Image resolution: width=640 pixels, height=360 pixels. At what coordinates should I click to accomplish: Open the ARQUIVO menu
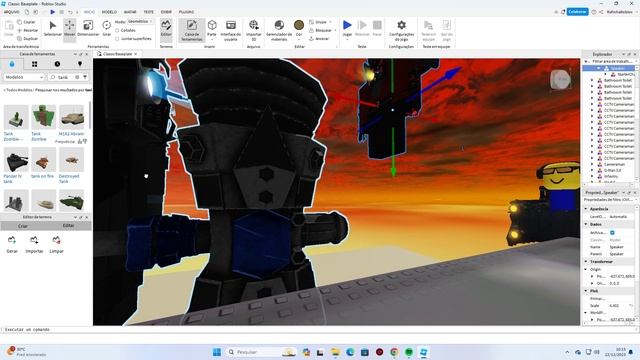11,12
